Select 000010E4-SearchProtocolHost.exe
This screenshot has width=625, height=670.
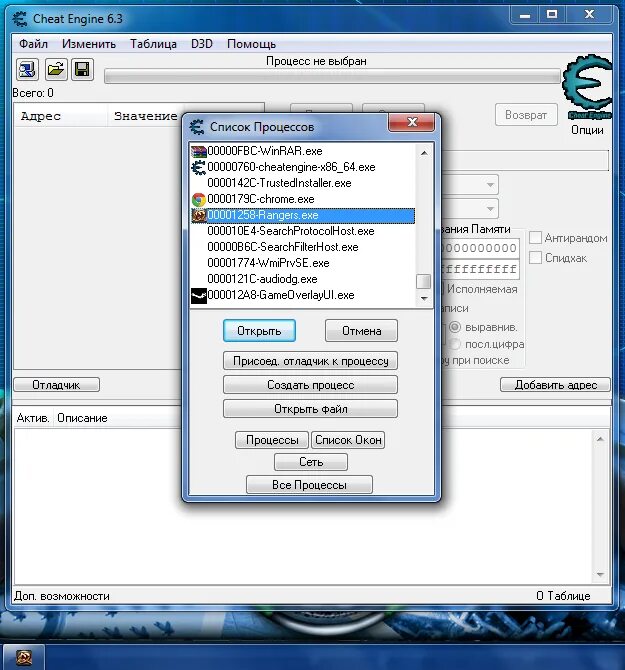[302, 231]
